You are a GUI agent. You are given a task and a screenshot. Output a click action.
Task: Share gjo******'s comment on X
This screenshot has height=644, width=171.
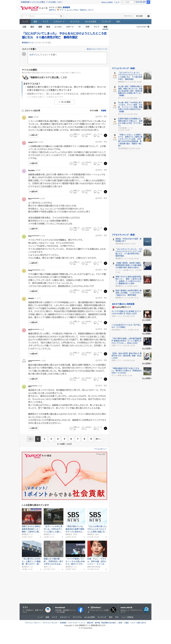105,428
